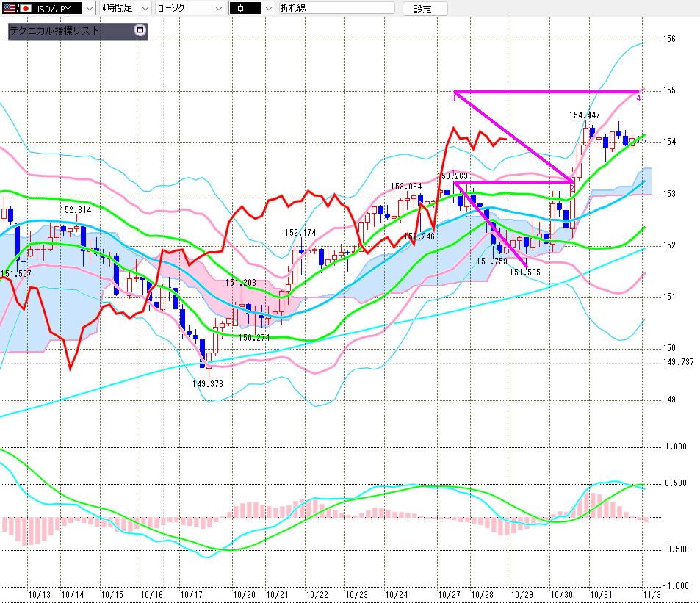The width and height of the screenshot is (700, 603).
Task: Click the 149.376 low price label
Action: pos(207,383)
